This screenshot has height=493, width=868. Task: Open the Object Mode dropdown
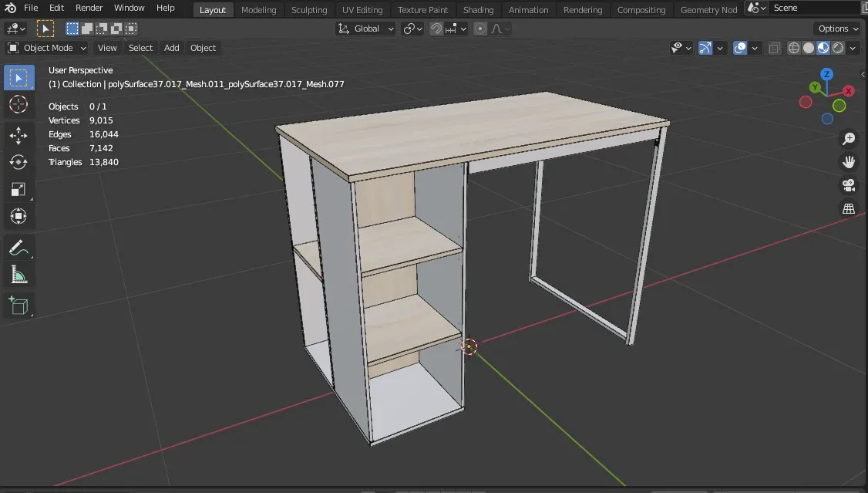(x=46, y=47)
